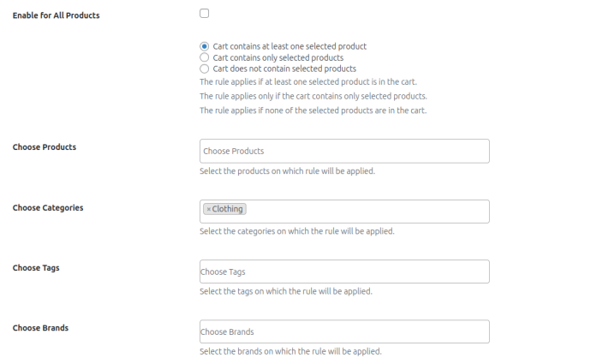
Task: Click the products field help text
Action: (287, 171)
